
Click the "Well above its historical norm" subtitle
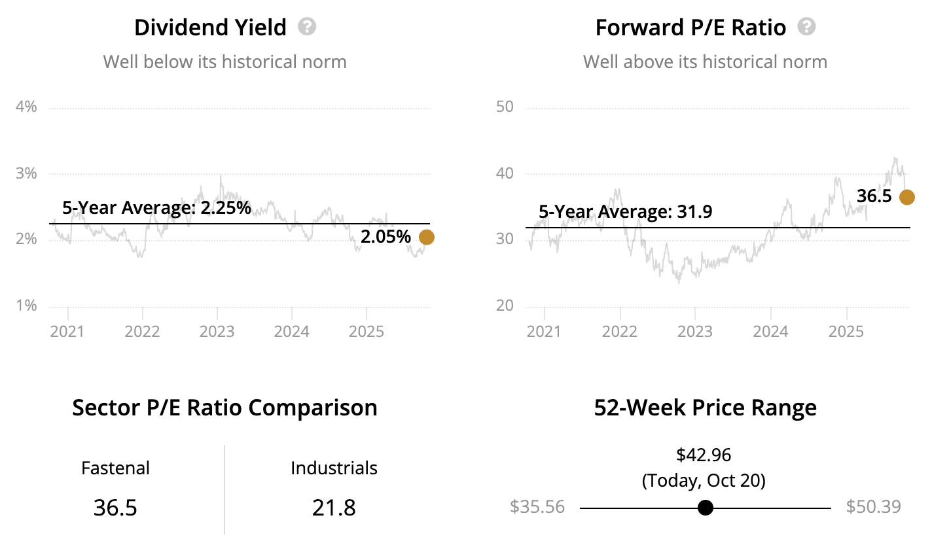[x=705, y=62]
